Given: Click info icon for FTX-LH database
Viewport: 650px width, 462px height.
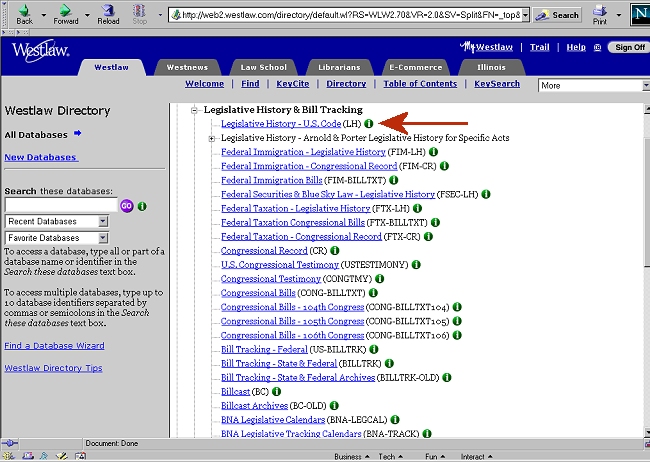Looking at the screenshot, I should coord(417,208).
